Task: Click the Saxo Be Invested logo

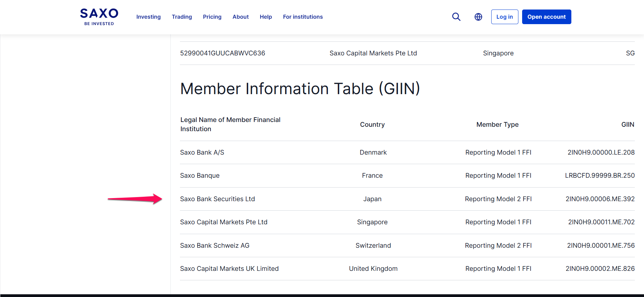Action: point(99,17)
